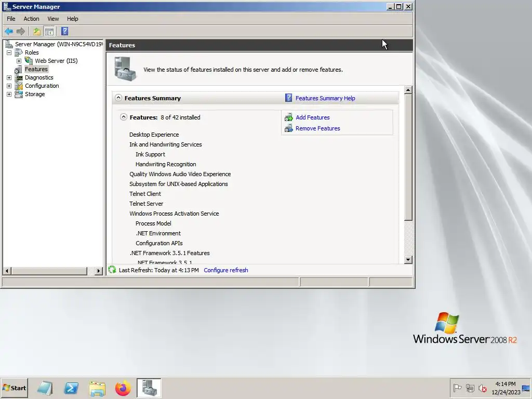Open the File menu
The image size is (532, 399).
[11, 19]
